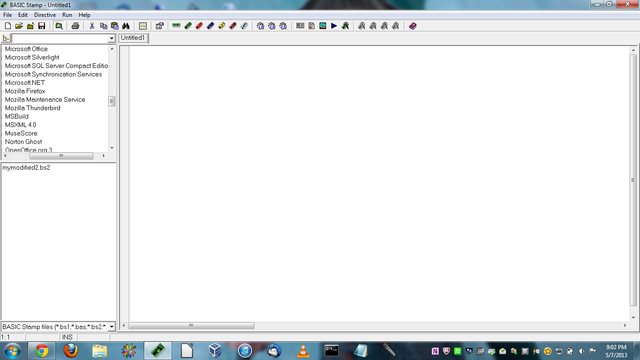This screenshot has width=640, height=360.
Task: Select the mymodified2.bs2 file
Action: click(26, 168)
